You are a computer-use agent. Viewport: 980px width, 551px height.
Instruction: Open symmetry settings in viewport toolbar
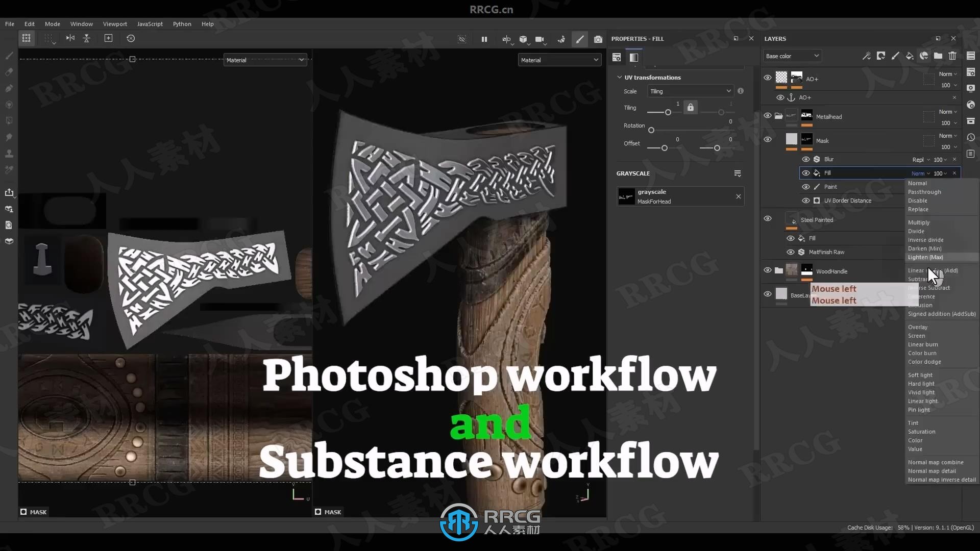pyautogui.click(x=506, y=39)
